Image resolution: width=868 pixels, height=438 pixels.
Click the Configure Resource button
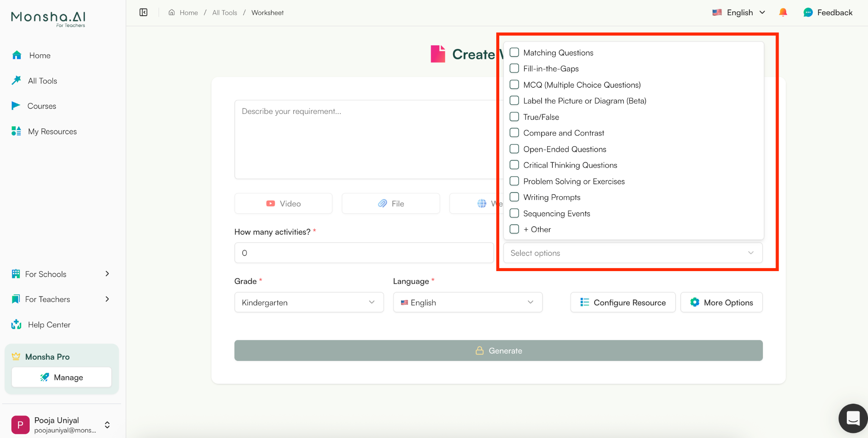[x=623, y=302]
